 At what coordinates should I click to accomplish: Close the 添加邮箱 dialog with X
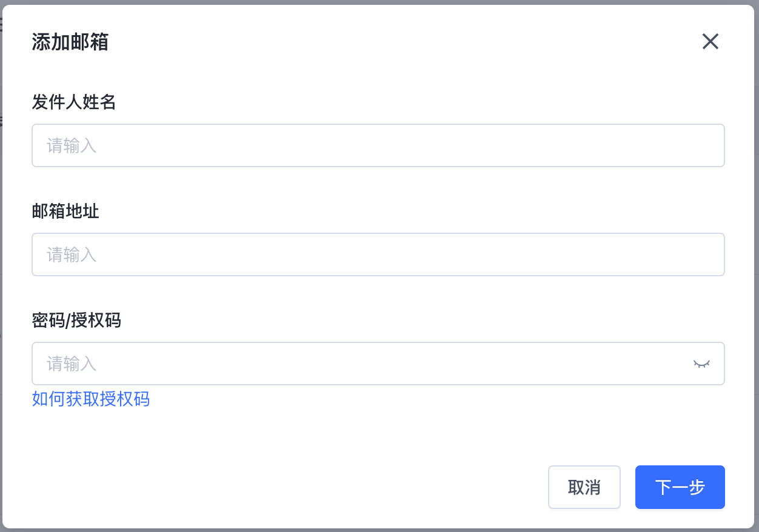[x=710, y=42]
